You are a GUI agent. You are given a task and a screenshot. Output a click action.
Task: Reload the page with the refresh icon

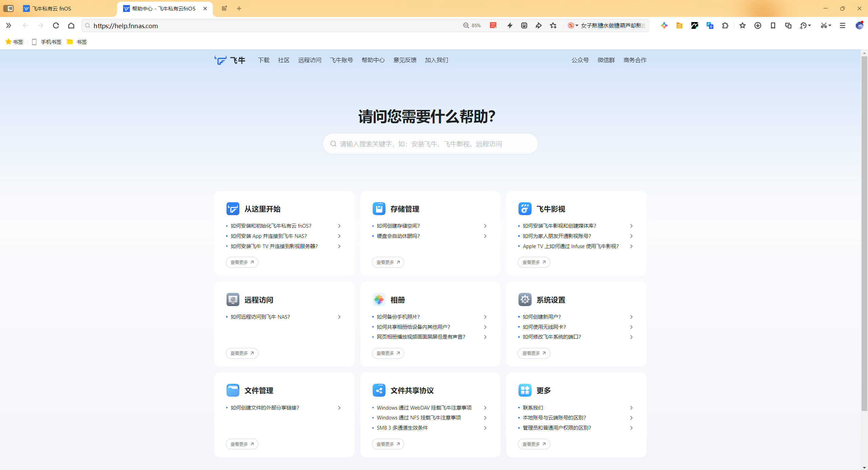point(56,25)
